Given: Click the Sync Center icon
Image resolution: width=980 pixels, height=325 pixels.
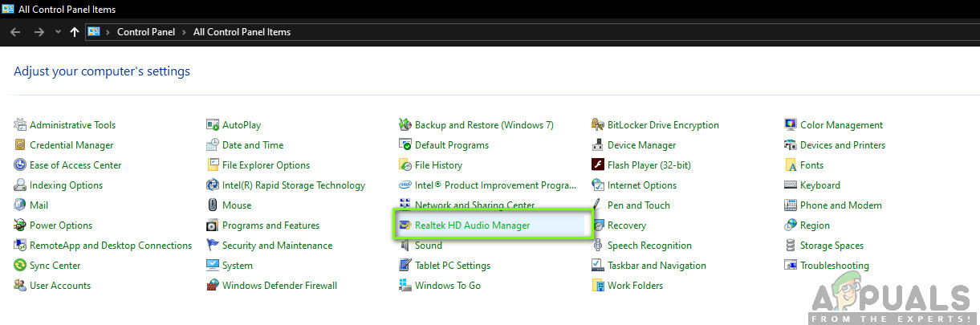Looking at the screenshot, I should click(x=20, y=266).
